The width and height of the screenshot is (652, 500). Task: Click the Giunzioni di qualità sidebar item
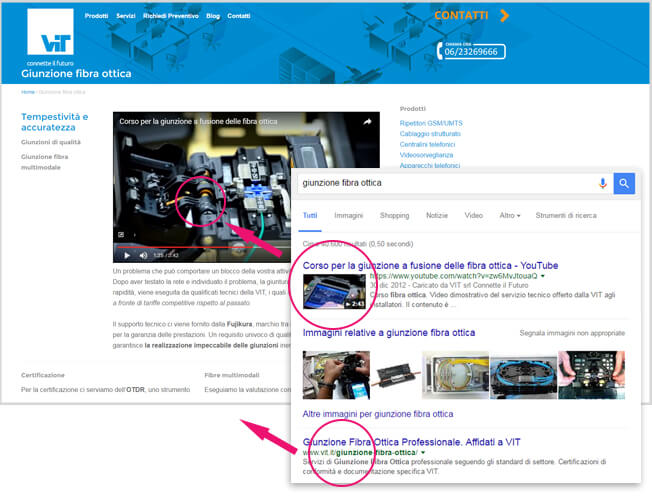(51, 142)
